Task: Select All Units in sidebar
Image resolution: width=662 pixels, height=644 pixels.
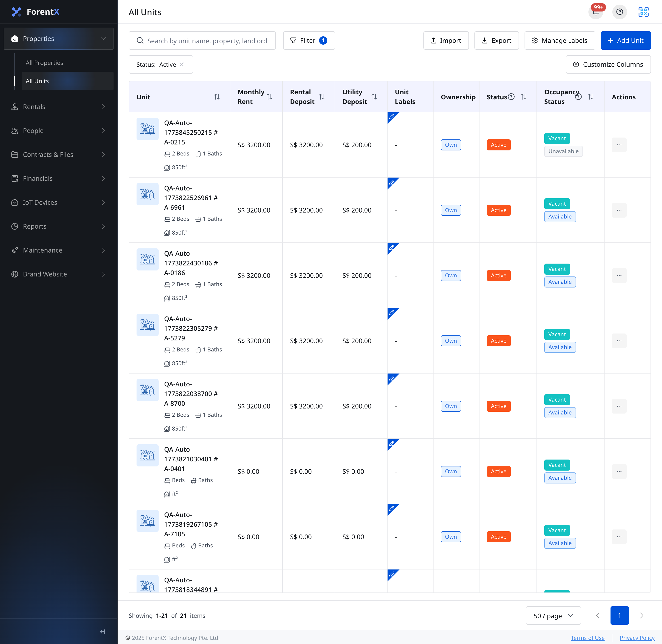Action: pyautogui.click(x=68, y=81)
